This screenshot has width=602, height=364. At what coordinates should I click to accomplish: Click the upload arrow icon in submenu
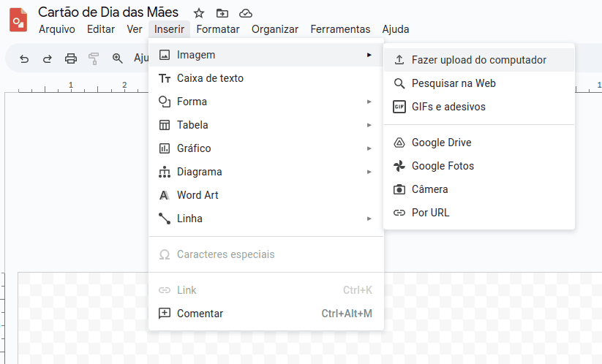tap(399, 60)
